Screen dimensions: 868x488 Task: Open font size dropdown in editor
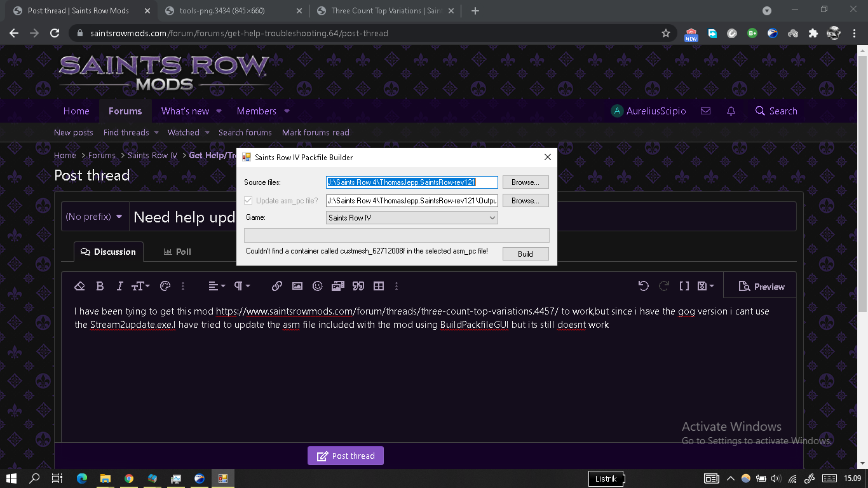(140, 287)
